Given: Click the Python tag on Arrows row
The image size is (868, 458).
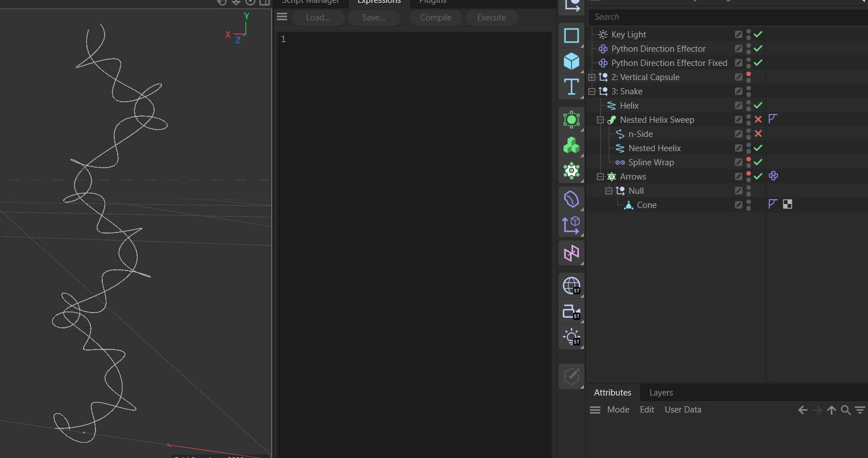Looking at the screenshot, I should pyautogui.click(x=773, y=176).
